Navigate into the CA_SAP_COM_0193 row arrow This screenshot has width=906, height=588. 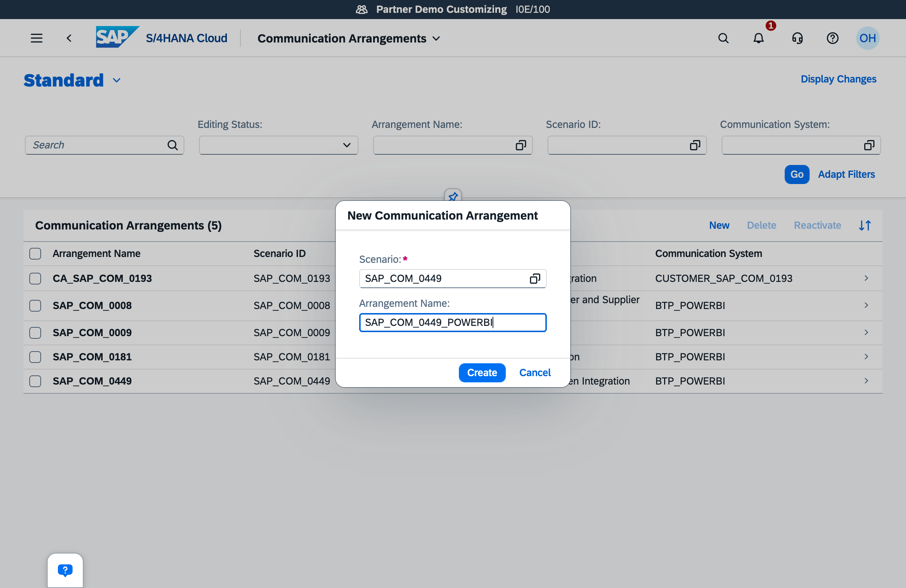tap(866, 278)
